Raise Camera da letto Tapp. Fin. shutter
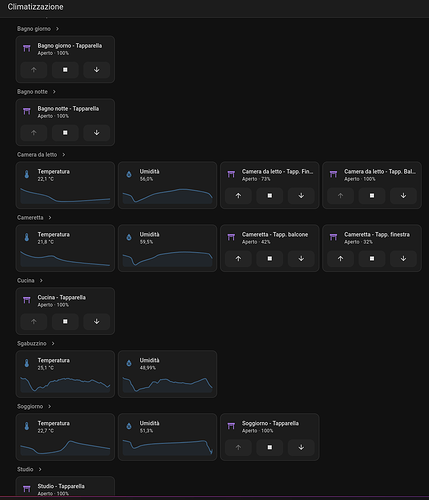429x500 pixels. pyautogui.click(x=238, y=196)
